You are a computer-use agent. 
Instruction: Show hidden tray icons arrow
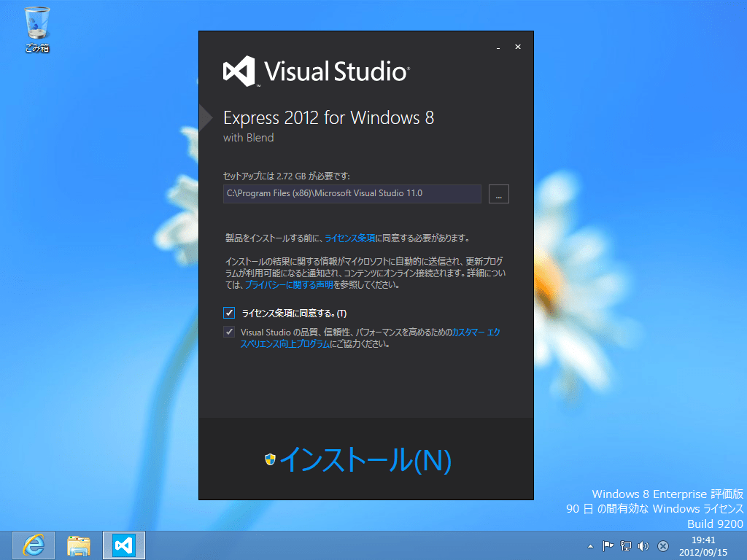click(590, 546)
